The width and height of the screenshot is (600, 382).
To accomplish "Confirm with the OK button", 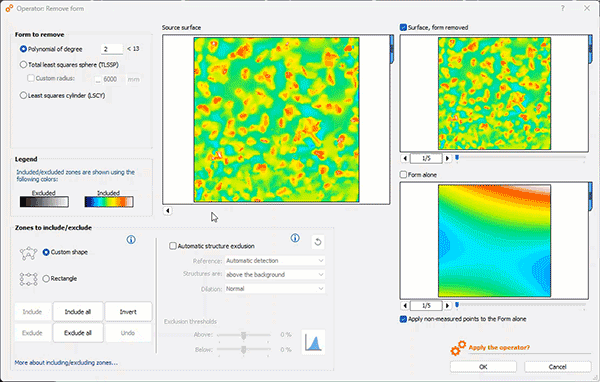I will pos(483,367).
